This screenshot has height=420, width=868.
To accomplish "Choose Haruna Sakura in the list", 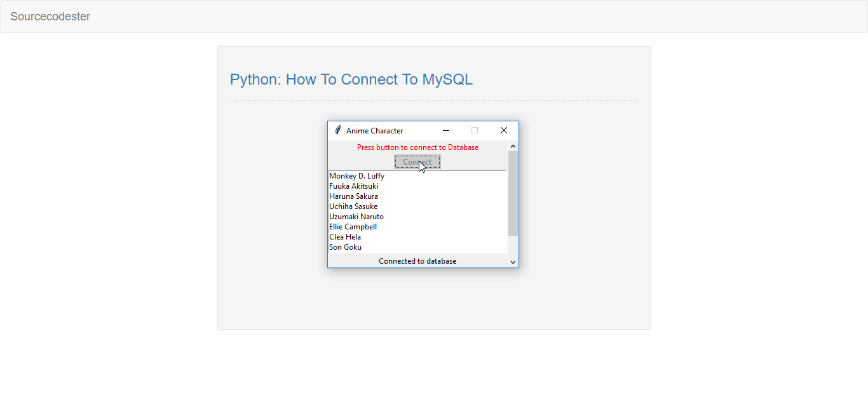I will (x=353, y=196).
